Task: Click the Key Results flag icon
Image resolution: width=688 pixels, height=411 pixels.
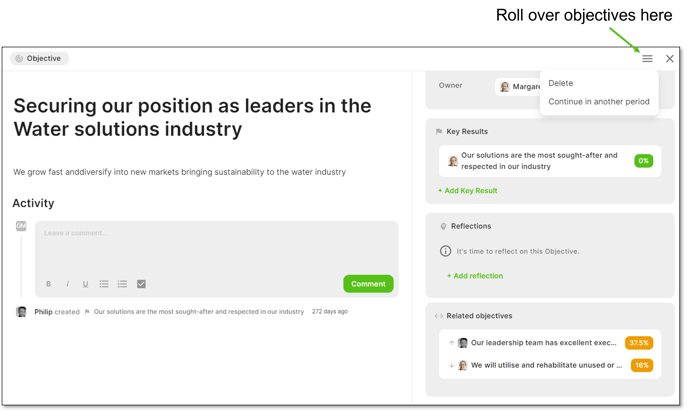Action: click(x=439, y=132)
